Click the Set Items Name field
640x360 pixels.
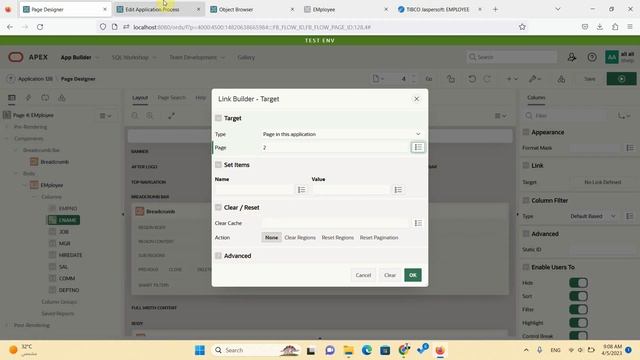(254, 190)
